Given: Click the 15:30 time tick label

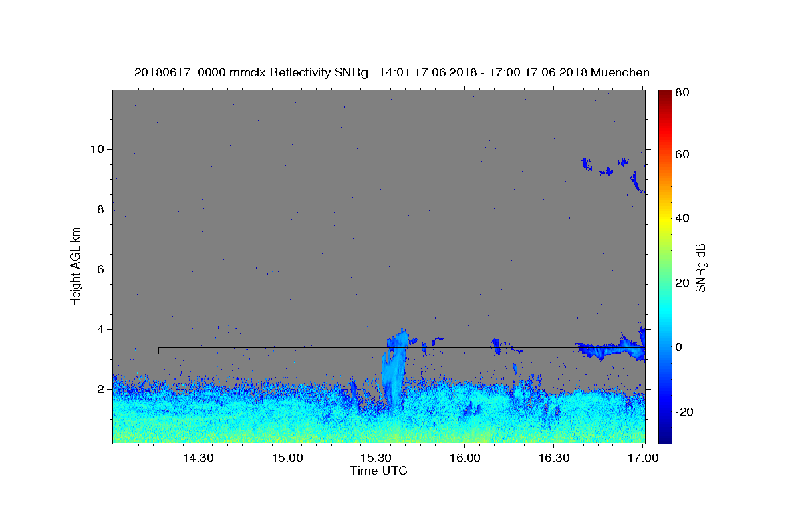Looking at the screenshot, I should [376, 458].
